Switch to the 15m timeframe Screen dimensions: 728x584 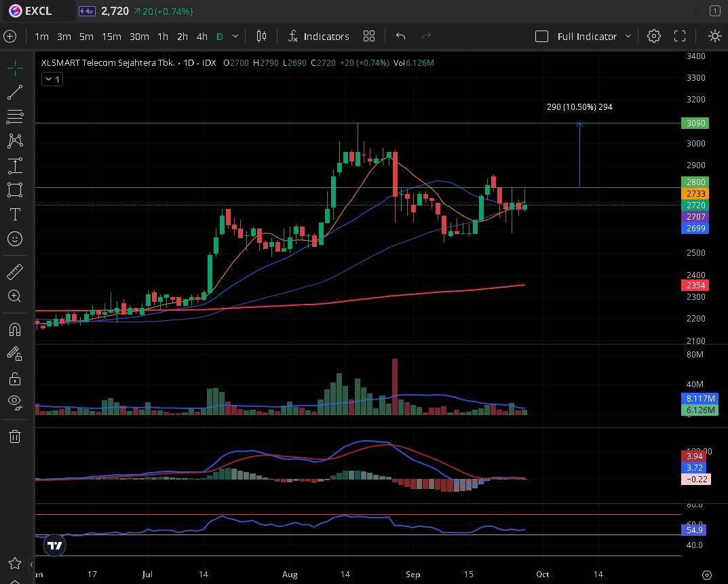[x=111, y=36]
